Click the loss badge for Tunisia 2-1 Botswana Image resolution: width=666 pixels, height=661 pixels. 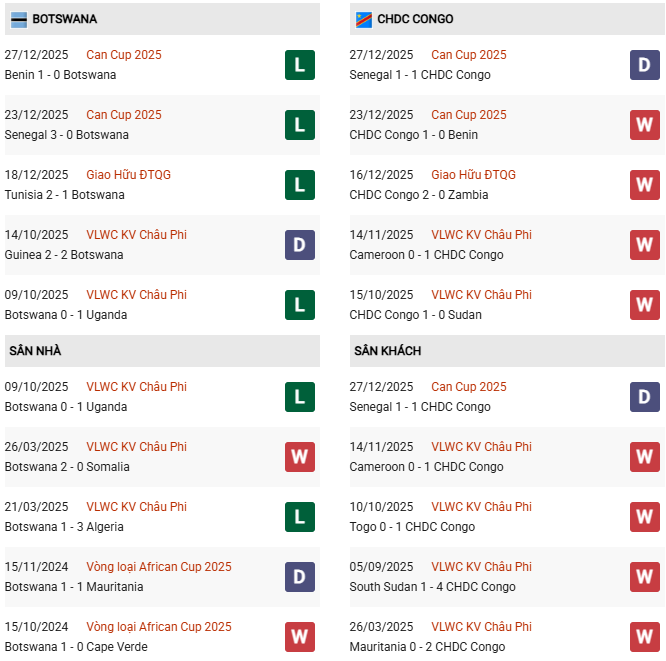[x=300, y=185]
